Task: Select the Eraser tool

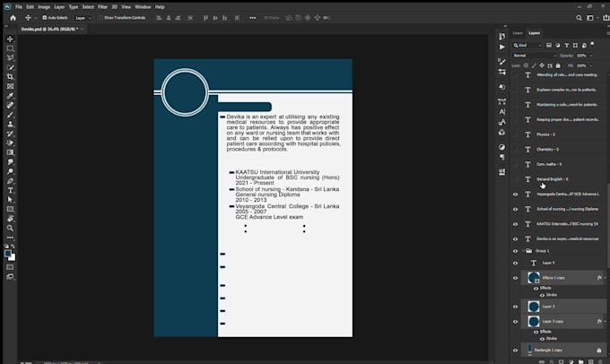Action: [10, 143]
